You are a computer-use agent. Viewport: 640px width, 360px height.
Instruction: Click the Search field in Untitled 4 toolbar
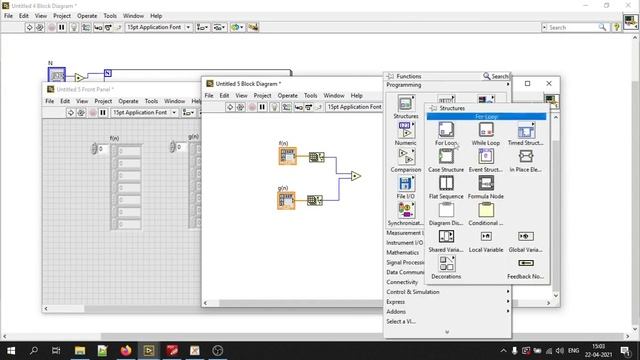click(574, 27)
